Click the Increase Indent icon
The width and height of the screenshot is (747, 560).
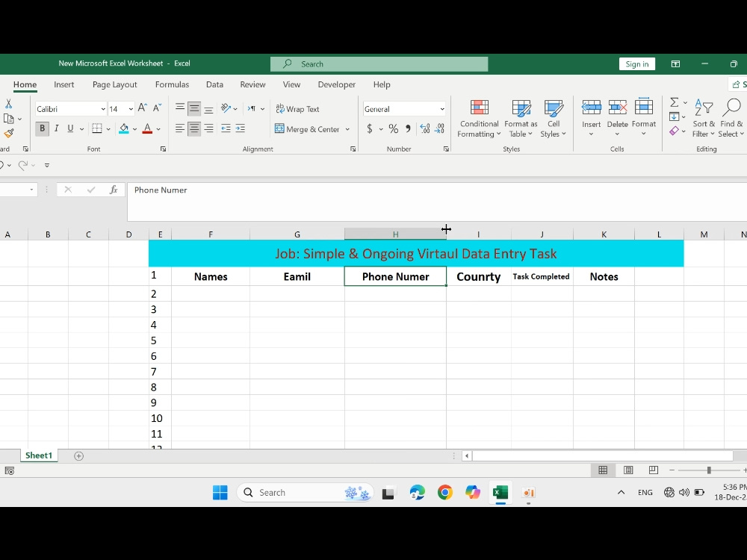[x=240, y=128]
